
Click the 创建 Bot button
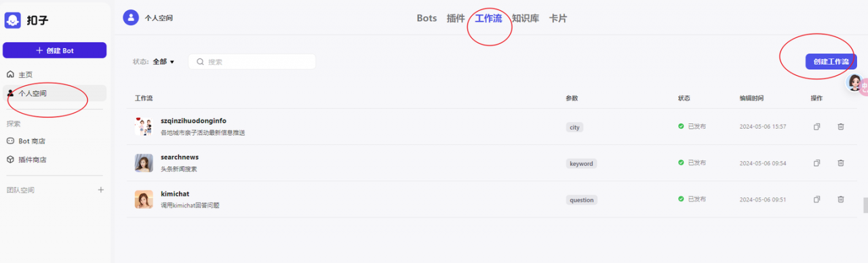click(55, 50)
